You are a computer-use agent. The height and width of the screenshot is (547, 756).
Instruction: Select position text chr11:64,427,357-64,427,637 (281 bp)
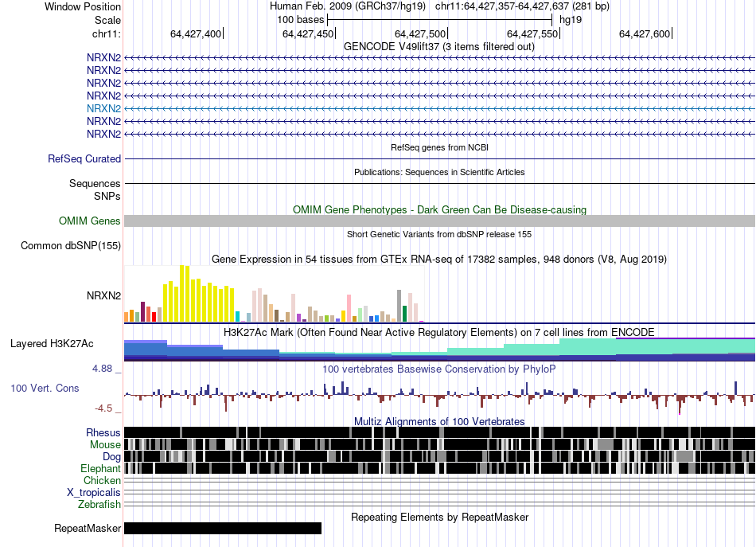click(x=522, y=6)
